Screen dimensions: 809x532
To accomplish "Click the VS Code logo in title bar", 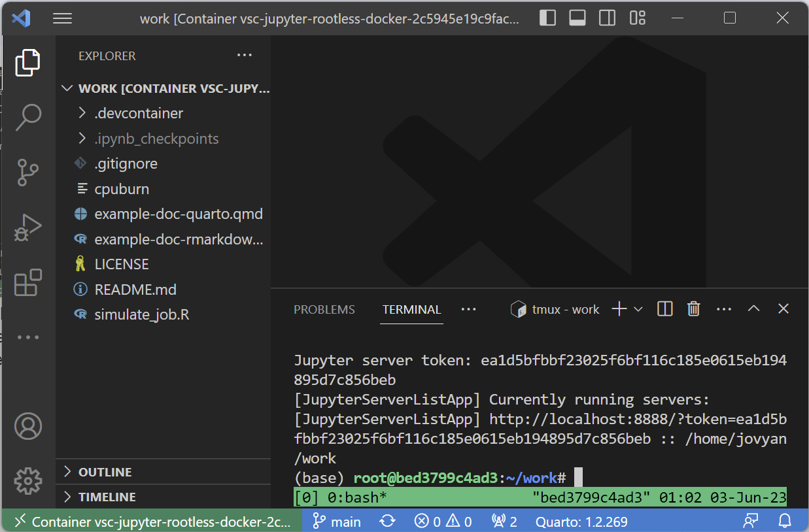I will (x=21, y=18).
